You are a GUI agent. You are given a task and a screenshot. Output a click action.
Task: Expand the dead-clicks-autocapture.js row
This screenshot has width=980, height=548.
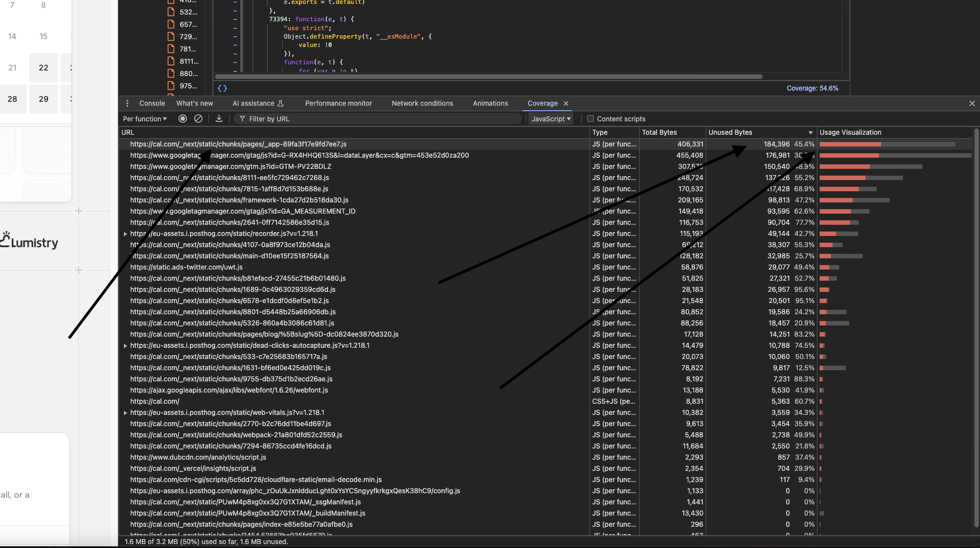pos(125,346)
